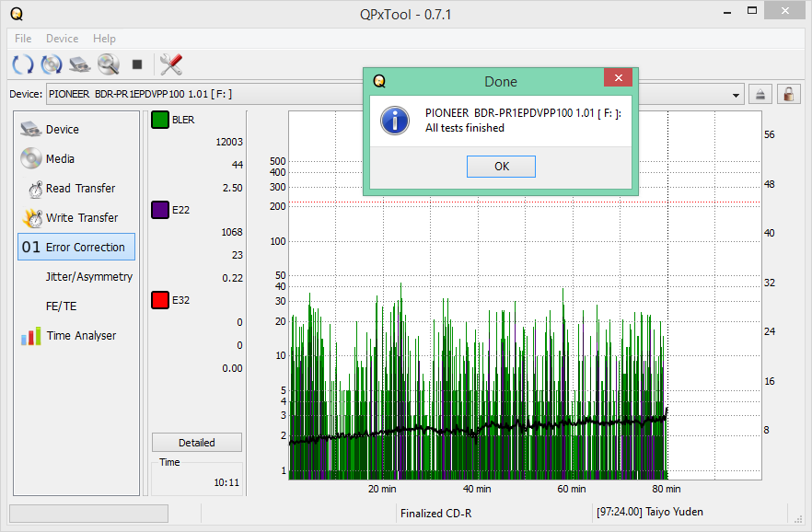The image size is (812, 532).
Task: Open the Device menu
Action: click(x=63, y=39)
